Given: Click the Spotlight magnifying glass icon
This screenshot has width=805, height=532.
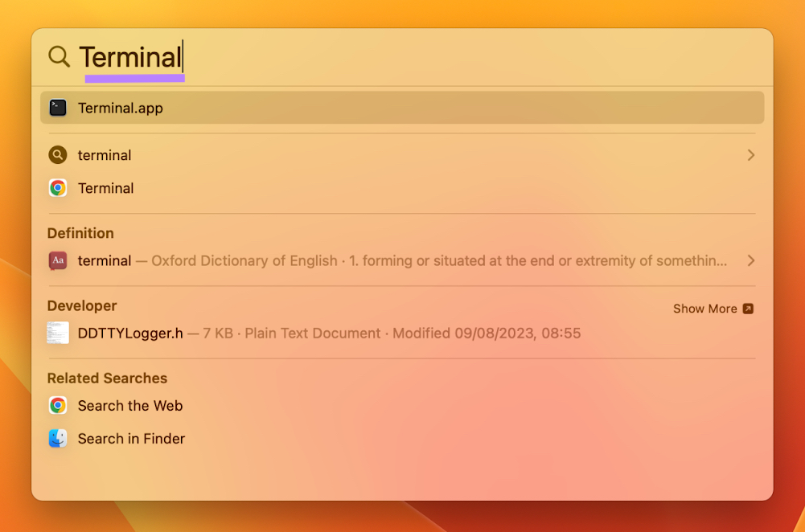Looking at the screenshot, I should click(59, 56).
